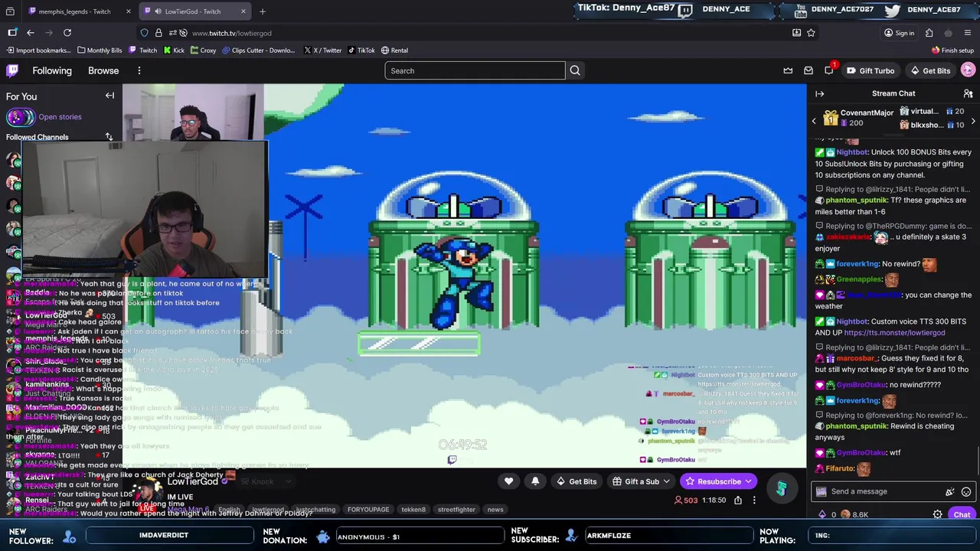Select the news tag

pos(495,510)
